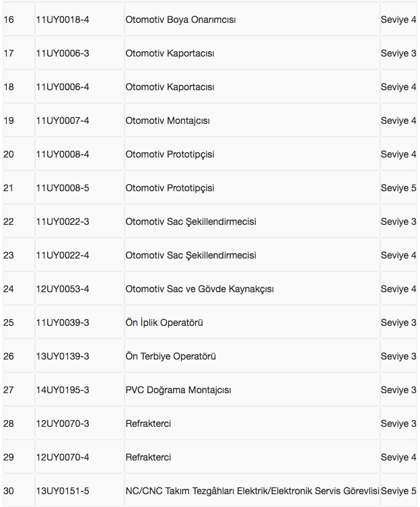Select the code 11UY0006-4
420x507 pixels.
(63, 87)
